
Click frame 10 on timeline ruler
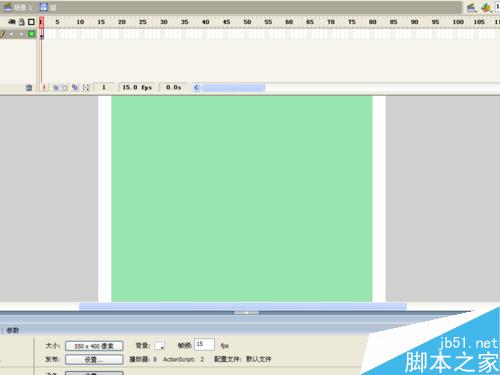tap(80, 22)
